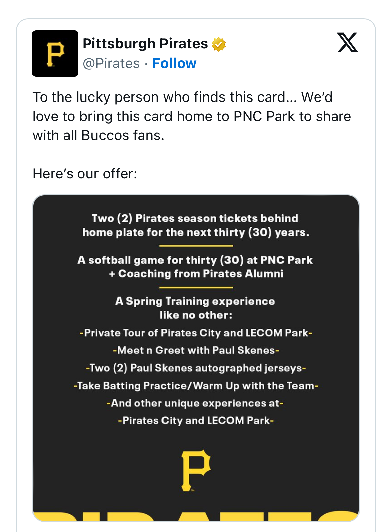Click the softball game at PNC Park line

[x=196, y=267]
